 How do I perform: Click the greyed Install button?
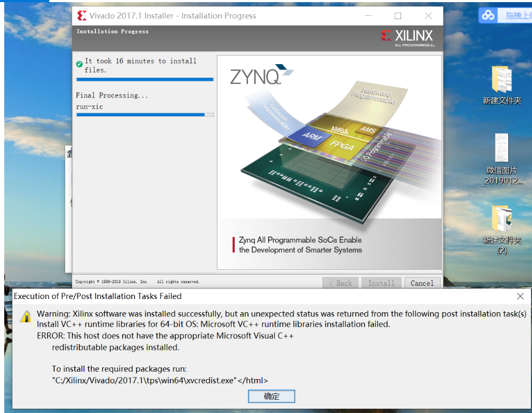382,283
